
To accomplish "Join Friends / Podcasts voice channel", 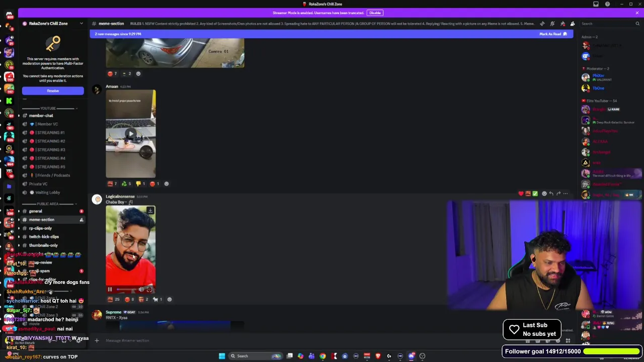I will tap(52, 175).
